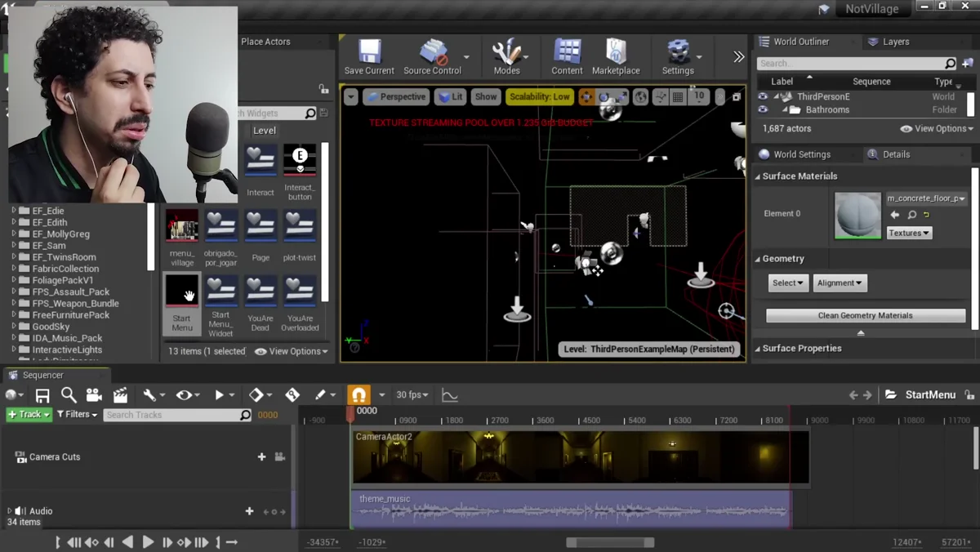Select the translate gizmo in the viewport

point(586,97)
